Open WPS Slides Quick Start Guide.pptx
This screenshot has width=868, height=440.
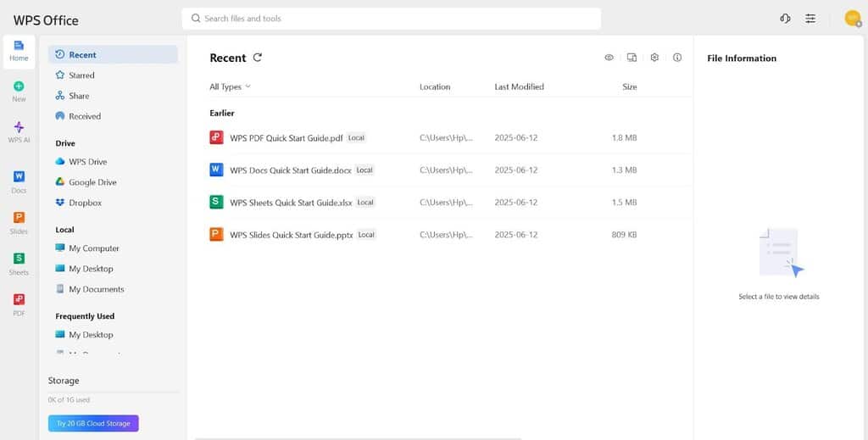[292, 235]
